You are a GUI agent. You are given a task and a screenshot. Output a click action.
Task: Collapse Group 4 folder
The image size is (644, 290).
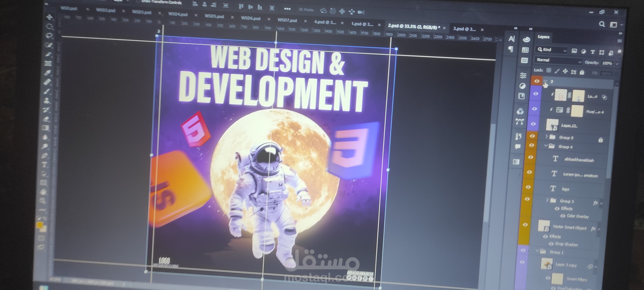(x=546, y=146)
